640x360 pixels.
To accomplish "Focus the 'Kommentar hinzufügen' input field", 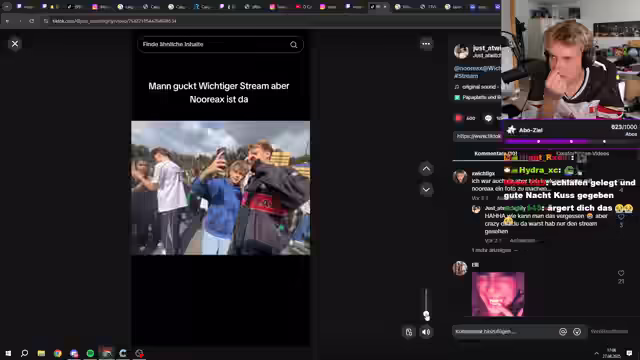I will click(504, 332).
